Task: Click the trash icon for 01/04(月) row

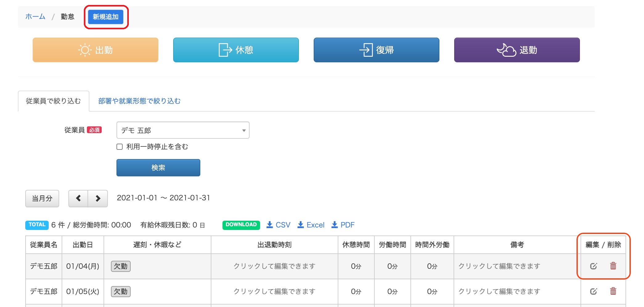Action: (x=613, y=266)
